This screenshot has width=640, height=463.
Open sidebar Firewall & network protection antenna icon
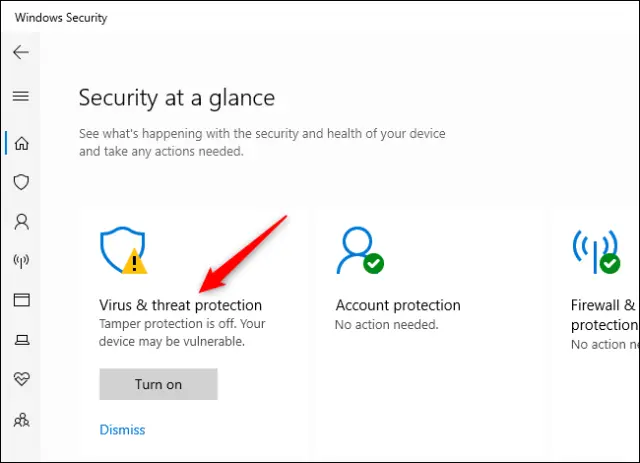(x=20, y=261)
